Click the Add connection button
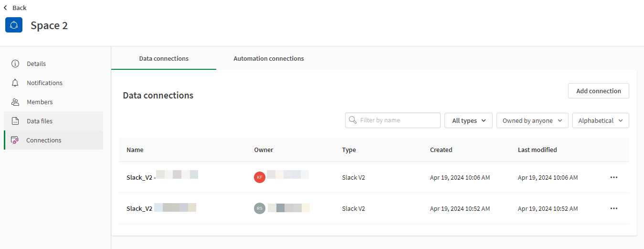Image resolution: width=644 pixels, height=249 pixels. coord(599,91)
